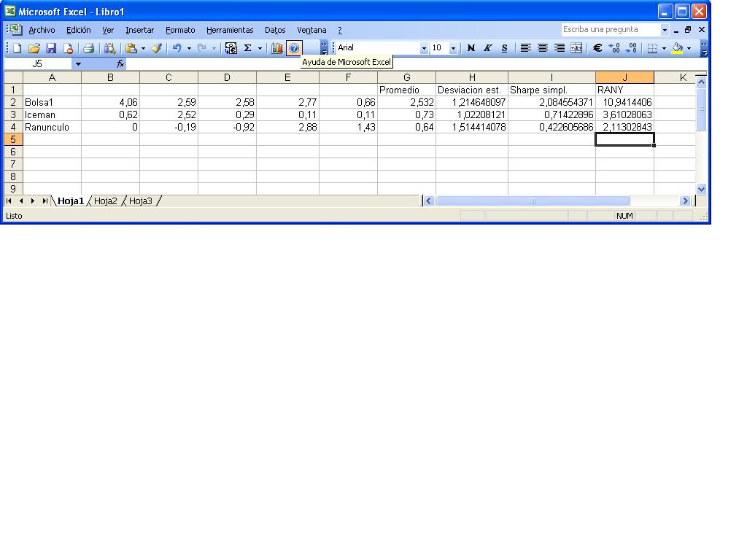Center cell text

(x=543, y=48)
